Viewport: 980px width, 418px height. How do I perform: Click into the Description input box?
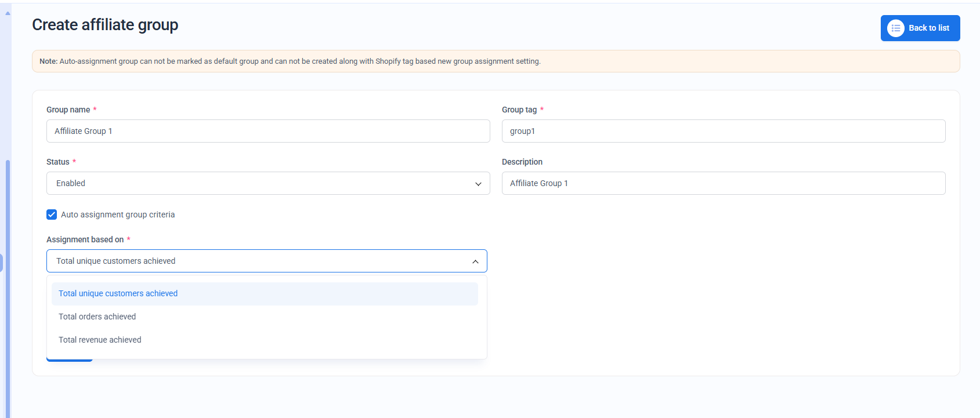click(723, 183)
